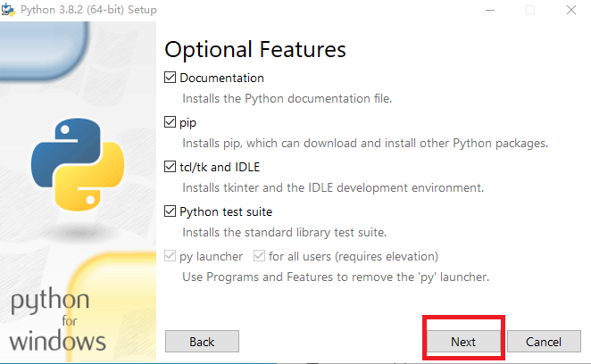The image size is (591, 364).
Task: Click the Optional Features heading
Action: point(255,49)
